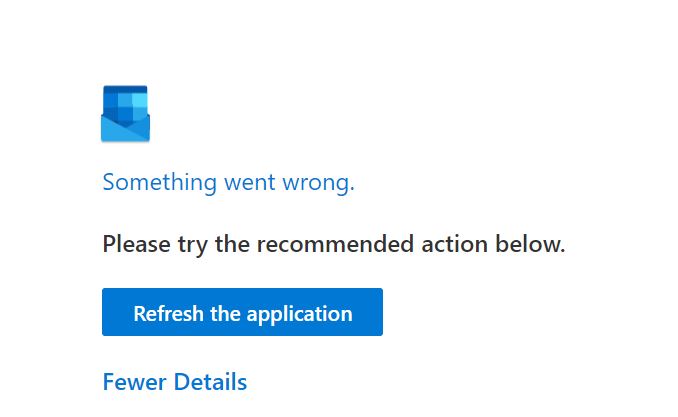
Task: Select the word Refresh on the button
Action: pyautogui.click(x=168, y=313)
